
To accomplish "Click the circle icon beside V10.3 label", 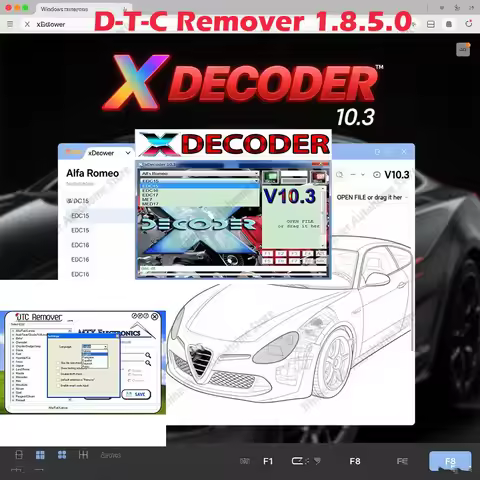I will [377, 175].
